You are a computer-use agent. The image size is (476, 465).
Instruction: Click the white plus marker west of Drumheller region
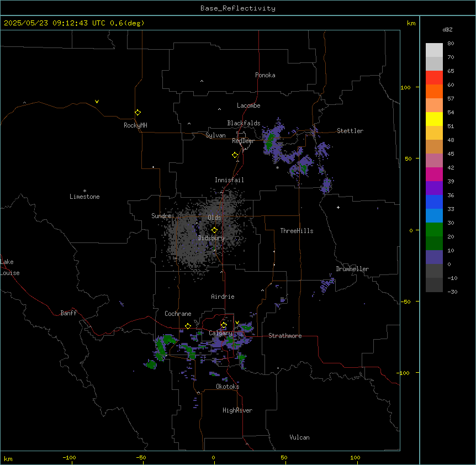coord(338,207)
